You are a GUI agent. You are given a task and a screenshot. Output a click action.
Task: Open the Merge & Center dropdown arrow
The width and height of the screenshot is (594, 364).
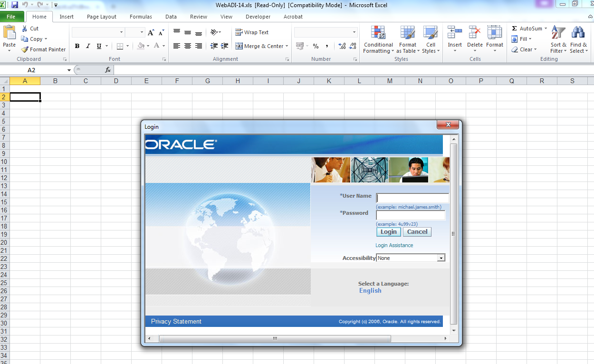click(287, 46)
